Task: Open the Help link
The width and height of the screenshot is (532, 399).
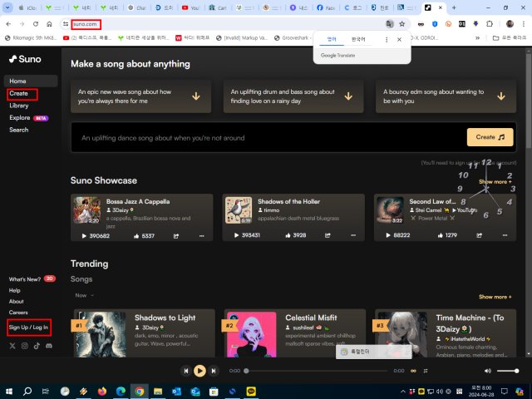Action: point(15,290)
